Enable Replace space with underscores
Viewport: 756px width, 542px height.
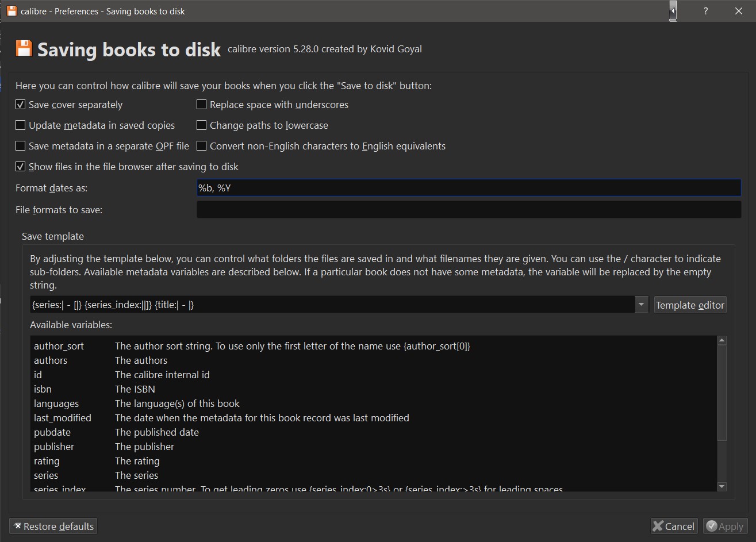coord(202,105)
